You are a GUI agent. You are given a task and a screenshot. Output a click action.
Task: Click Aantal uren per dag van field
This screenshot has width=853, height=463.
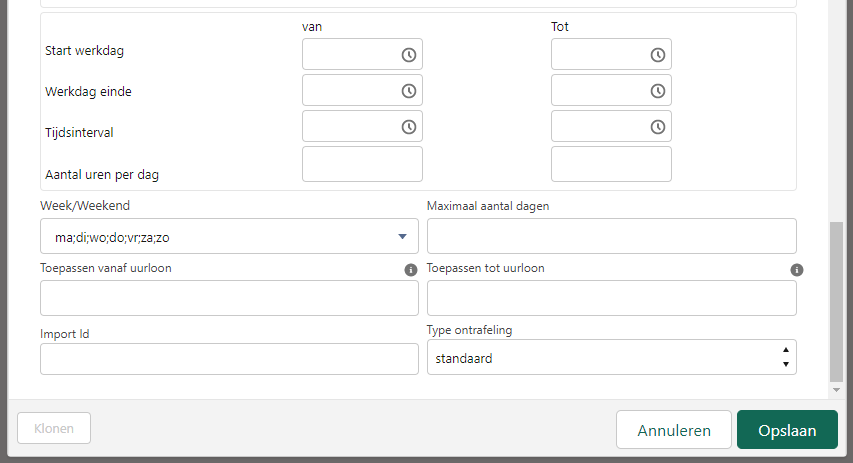point(362,164)
